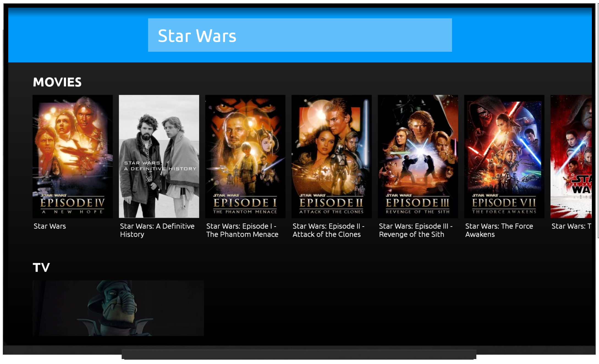Click the MOVIES section heading
Screen dimensions: 599x364
[57, 82]
